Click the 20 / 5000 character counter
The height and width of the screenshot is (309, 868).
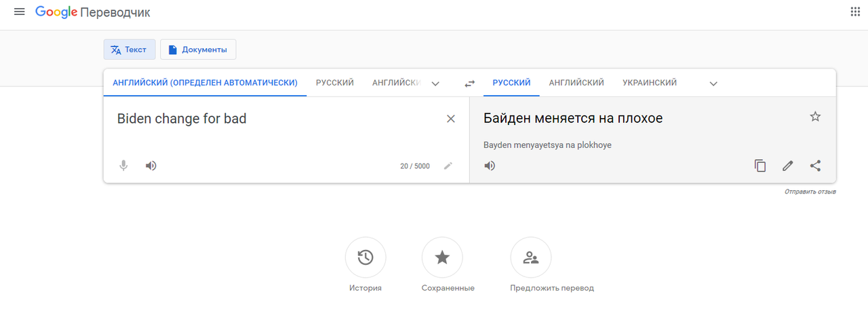point(415,166)
